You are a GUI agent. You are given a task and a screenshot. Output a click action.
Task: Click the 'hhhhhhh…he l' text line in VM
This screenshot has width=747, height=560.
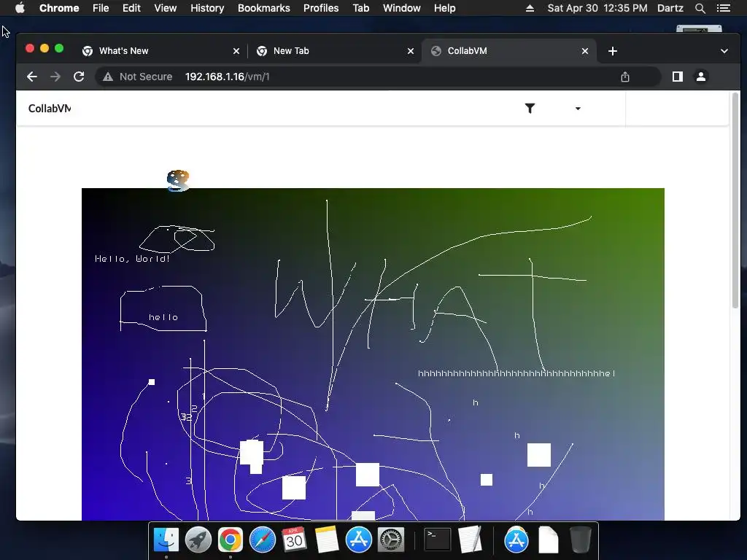click(x=516, y=373)
